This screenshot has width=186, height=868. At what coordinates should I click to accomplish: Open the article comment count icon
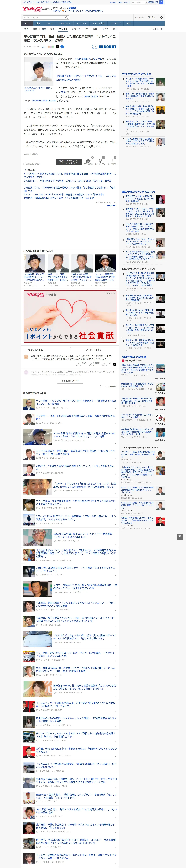44,47
